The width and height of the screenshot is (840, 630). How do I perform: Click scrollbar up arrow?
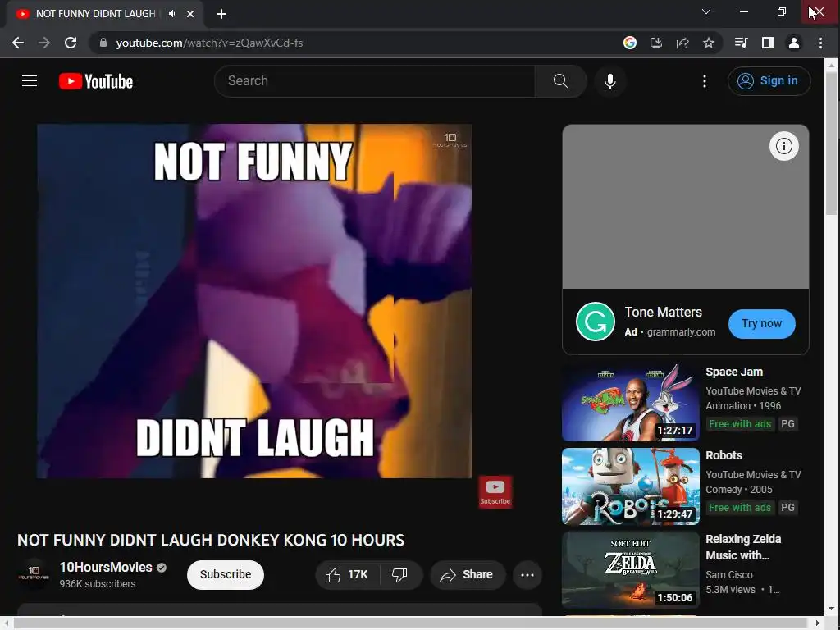pos(831,64)
